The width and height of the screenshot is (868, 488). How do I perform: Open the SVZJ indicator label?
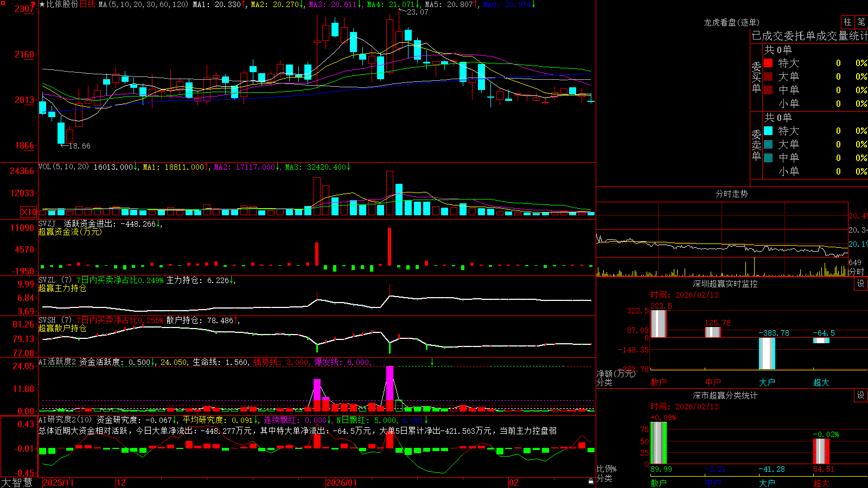pos(47,223)
